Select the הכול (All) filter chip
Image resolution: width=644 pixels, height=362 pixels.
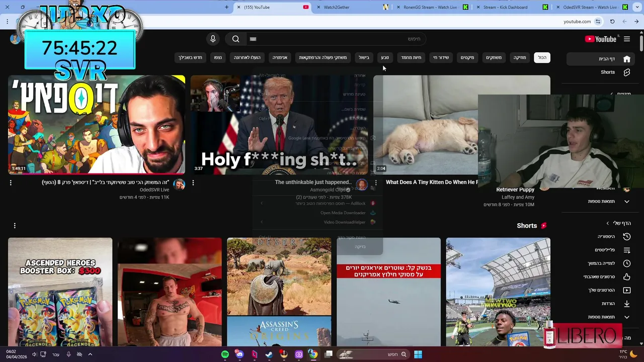tap(542, 58)
